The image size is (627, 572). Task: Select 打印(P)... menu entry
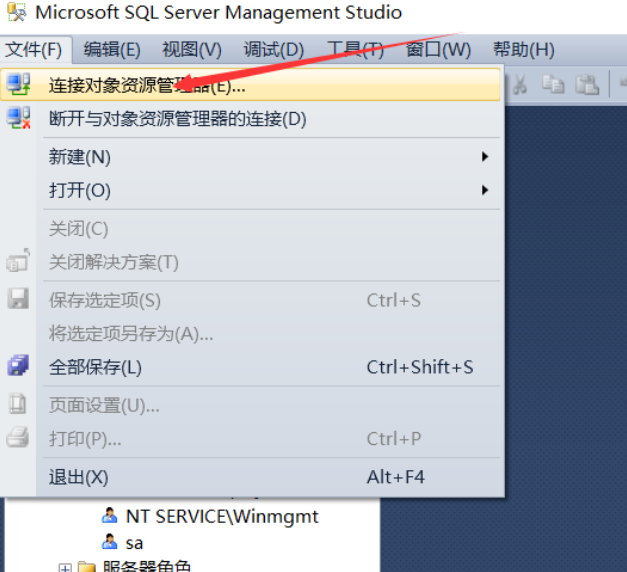pos(250,439)
